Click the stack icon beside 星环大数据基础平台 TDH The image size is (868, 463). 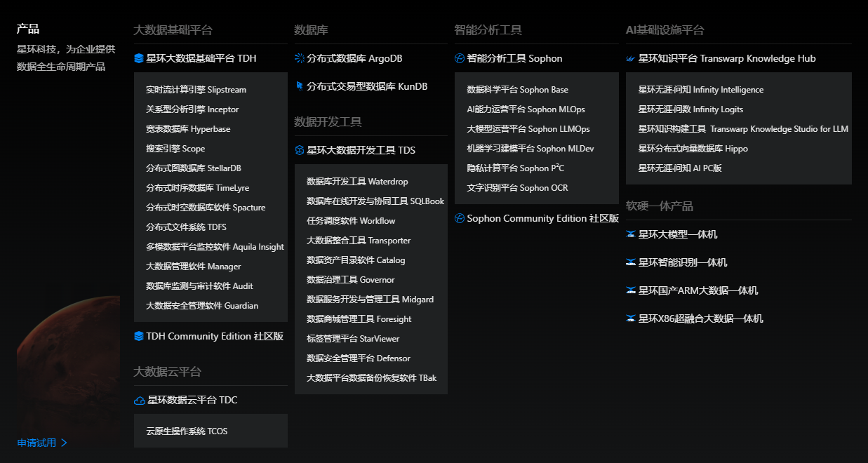138,59
